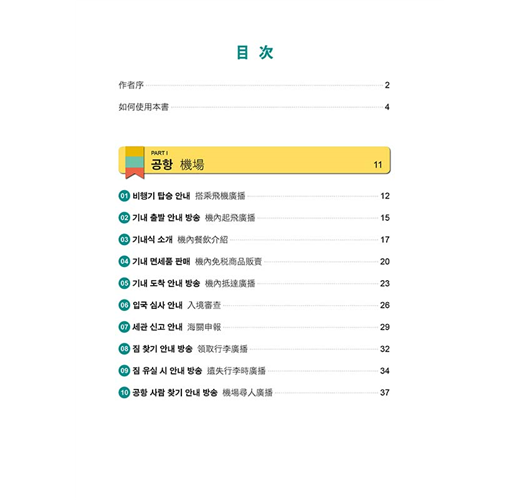Click the 08 numbered circle badge
This screenshot has width=520, height=500.
point(124,349)
